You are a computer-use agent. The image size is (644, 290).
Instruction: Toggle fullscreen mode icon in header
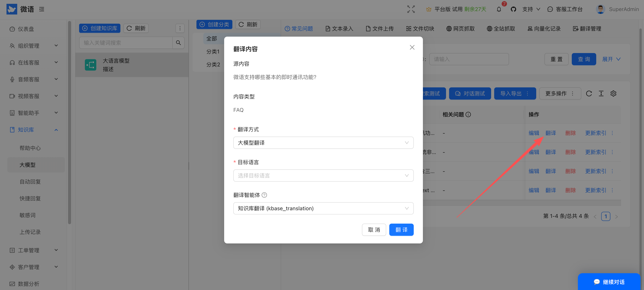coord(411,9)
